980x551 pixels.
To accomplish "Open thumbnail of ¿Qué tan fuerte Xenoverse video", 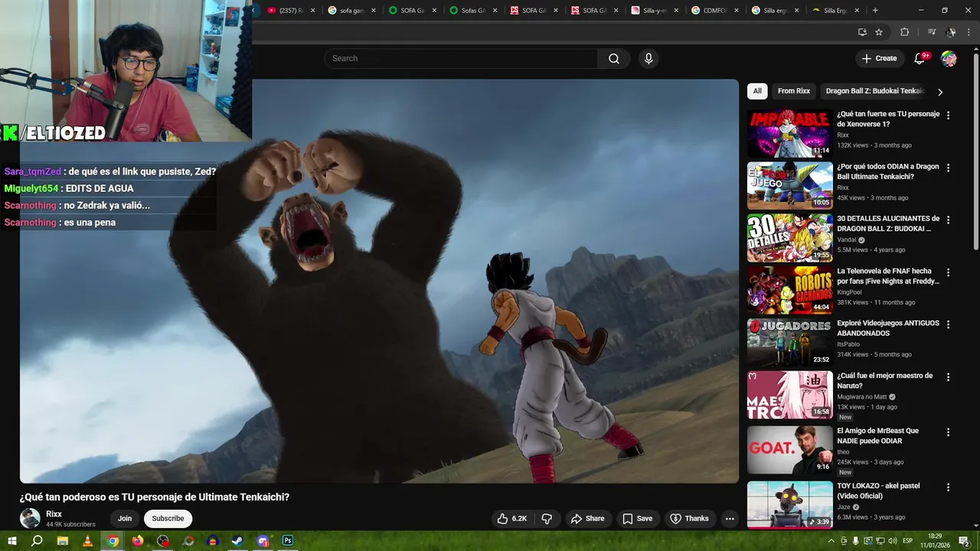I will (x=789, y=133).
